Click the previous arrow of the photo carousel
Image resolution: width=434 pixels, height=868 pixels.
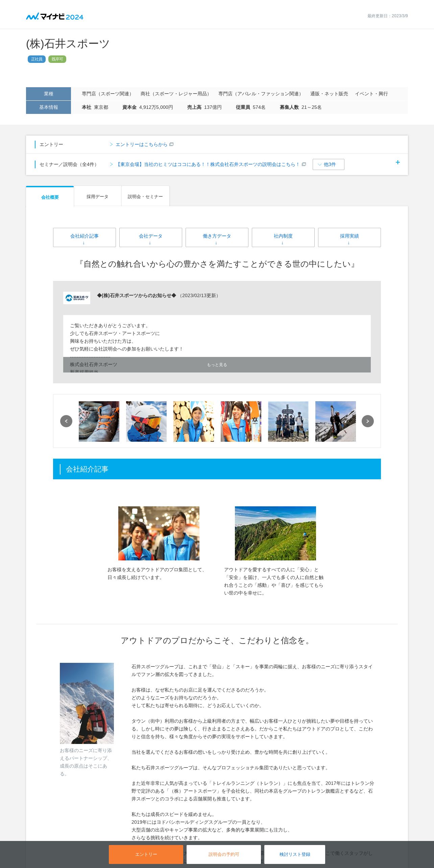click(x=66, y=421)
